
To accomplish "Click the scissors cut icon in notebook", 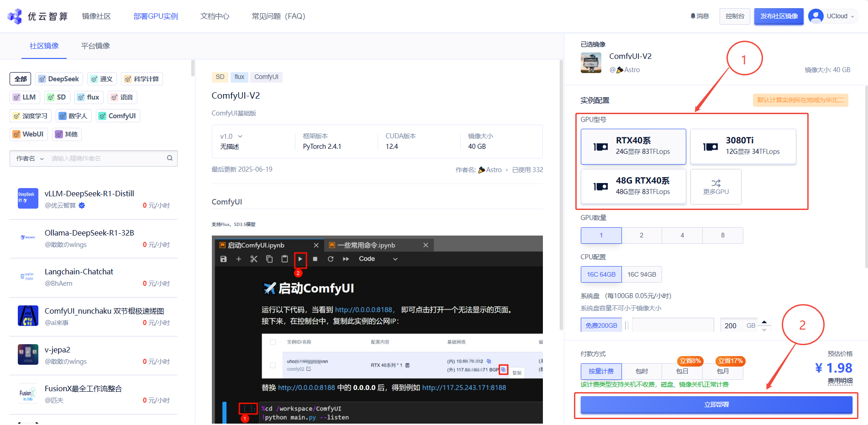I will [x=254, y=259].
